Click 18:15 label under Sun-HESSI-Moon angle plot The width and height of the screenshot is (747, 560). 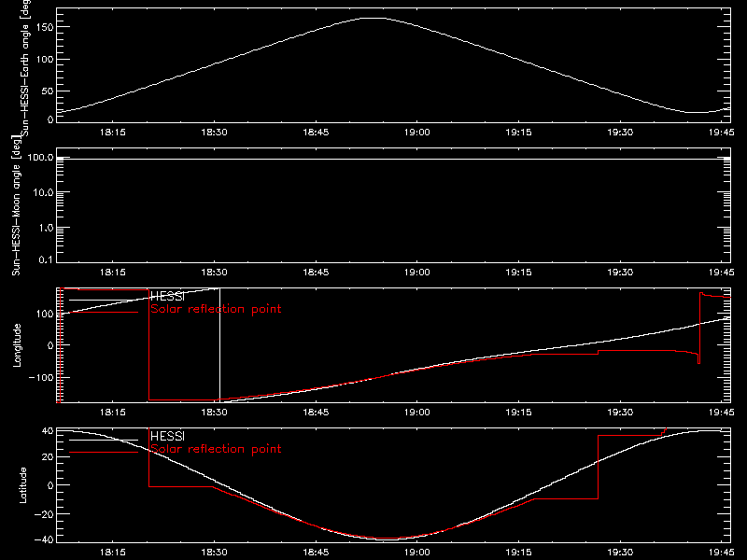113,273
